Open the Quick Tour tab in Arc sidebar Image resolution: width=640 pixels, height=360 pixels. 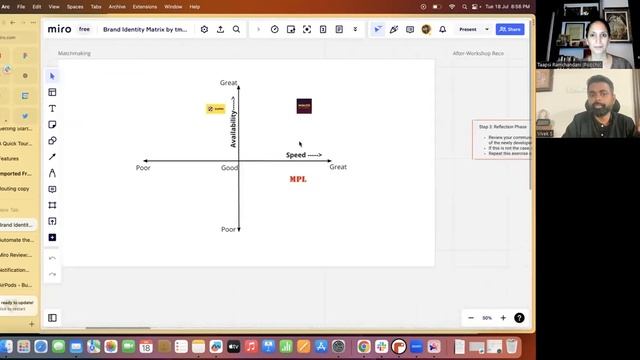[17, 144]
